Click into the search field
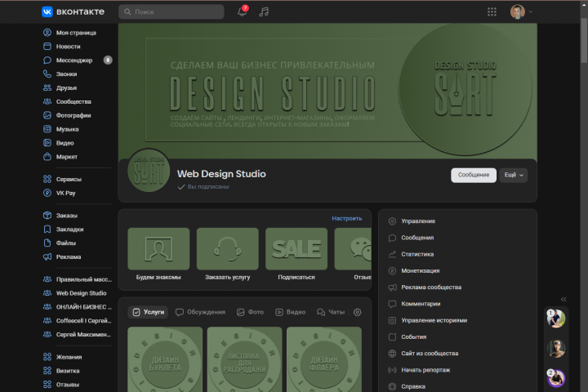The width and height of the screenshot is (588, 392). [x=171, y=11]
